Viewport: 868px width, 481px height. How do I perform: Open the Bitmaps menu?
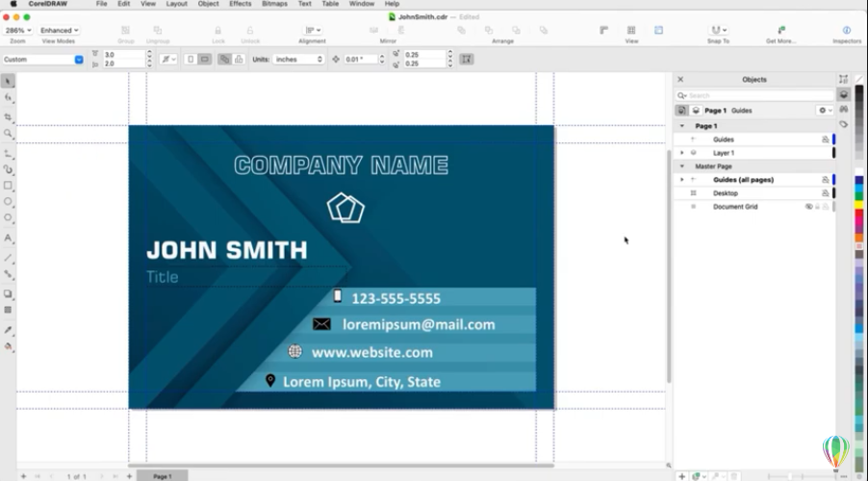(x=274, y=4)
